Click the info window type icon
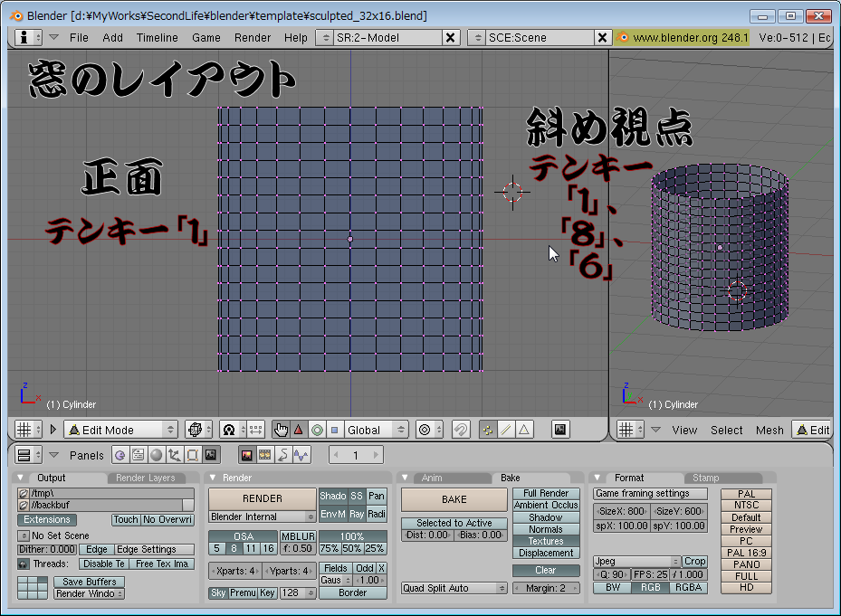Screen dimensions: 841x616 [x=28, y=37]
